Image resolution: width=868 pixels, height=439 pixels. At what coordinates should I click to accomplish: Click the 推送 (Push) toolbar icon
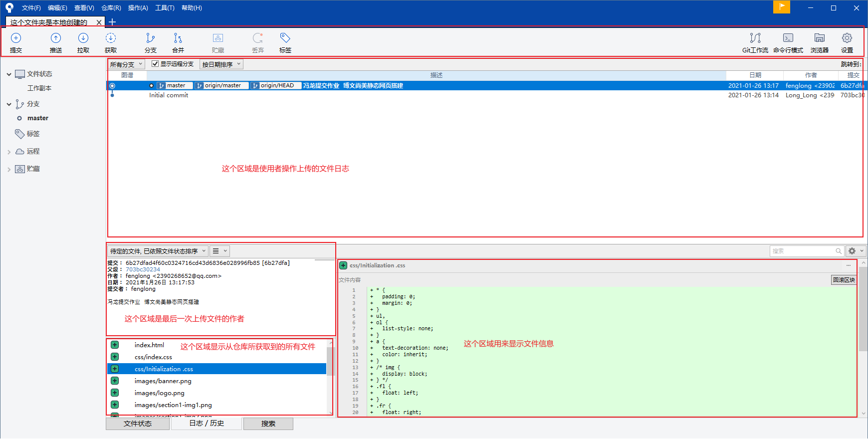[56, 38]
